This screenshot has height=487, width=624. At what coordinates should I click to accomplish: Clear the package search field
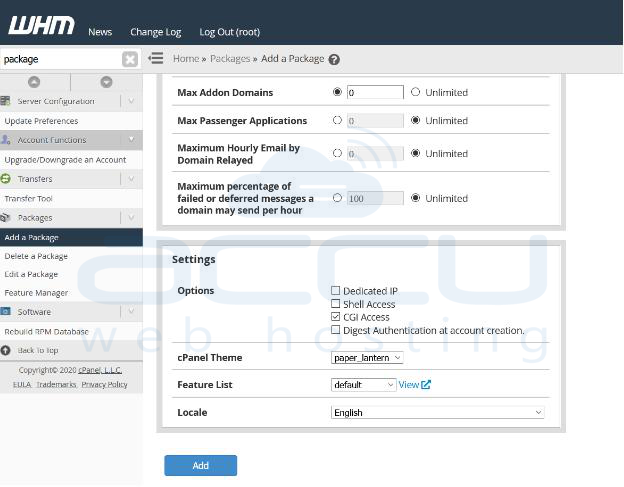click(130, 59)
